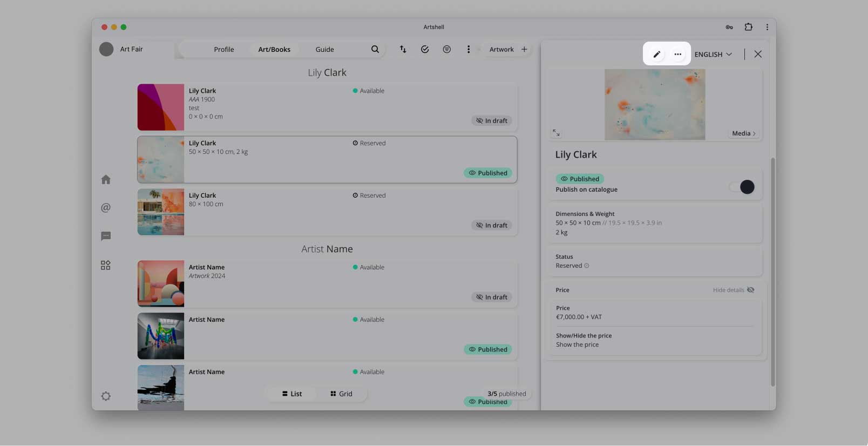Select the Artist Name group heading
This screenshot has width=868, height=446.
pyautogui.click(x=327, y=249)
